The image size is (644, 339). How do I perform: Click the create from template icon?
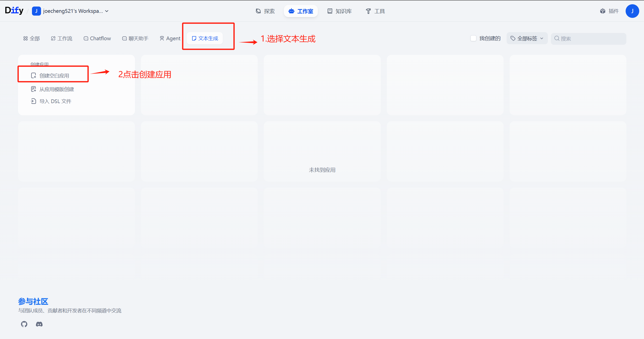tap(33, 89)
